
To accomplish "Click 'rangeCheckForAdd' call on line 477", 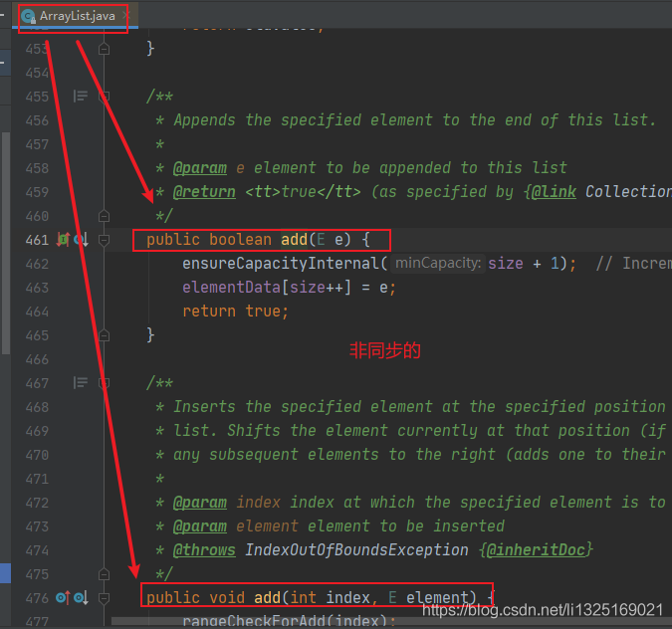I will coord(254,621).
